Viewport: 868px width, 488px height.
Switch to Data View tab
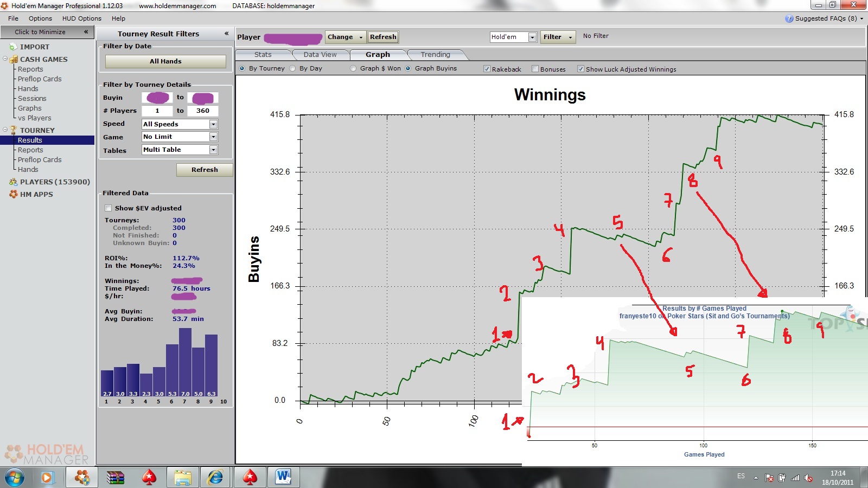click(x=320, y=54)
